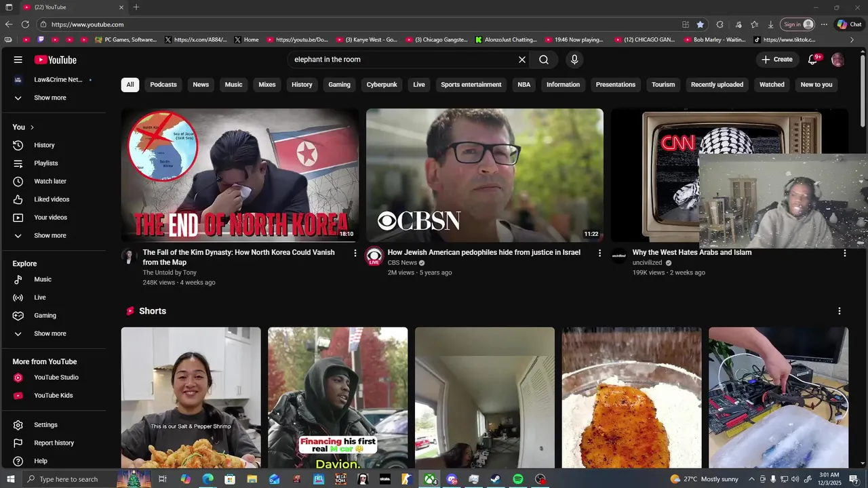Toggle the browser favorite star
Viewport: 868px width, 488px height.
701,24
